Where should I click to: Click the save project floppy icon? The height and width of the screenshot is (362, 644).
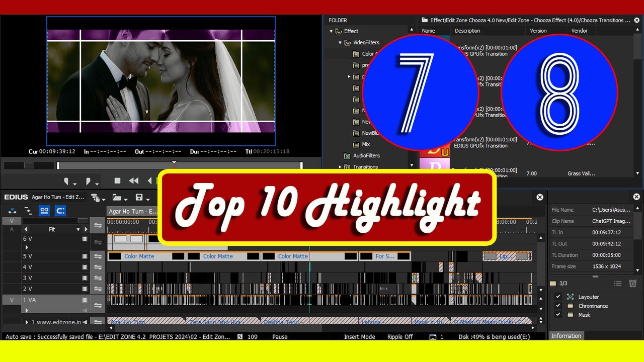click(139, 198)
